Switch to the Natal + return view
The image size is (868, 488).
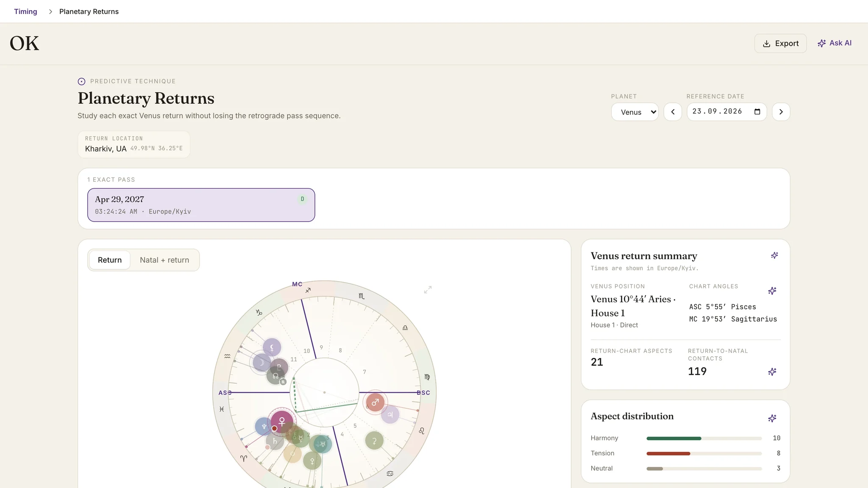click(x=164, y=260)
